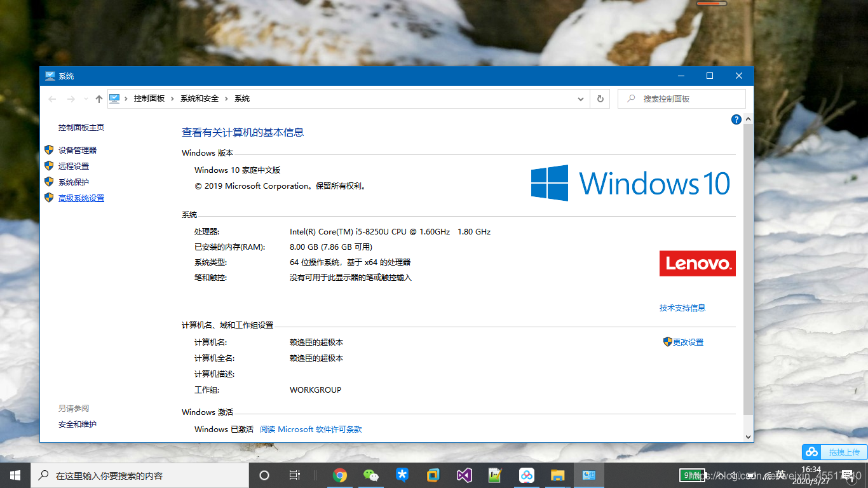Viewport: 868px width, 488px height.
Task: Read the Microsoft software license terms link
Action: 311,430
